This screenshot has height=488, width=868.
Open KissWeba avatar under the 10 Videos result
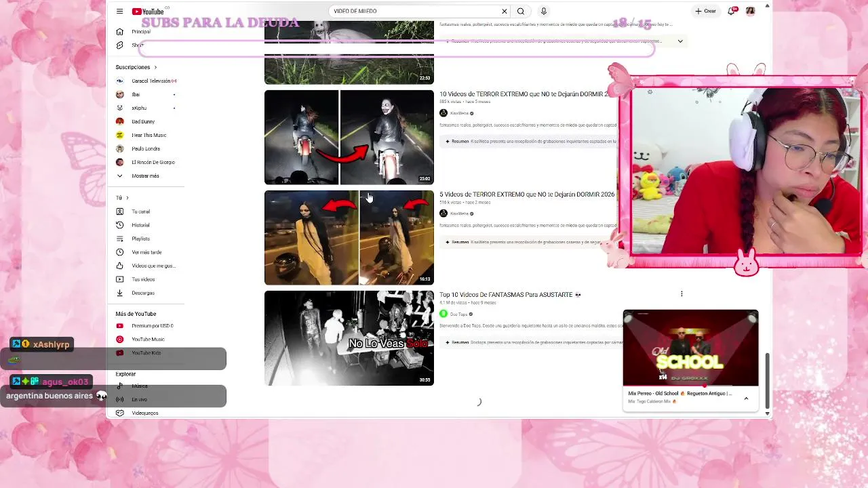click(443, 113)
